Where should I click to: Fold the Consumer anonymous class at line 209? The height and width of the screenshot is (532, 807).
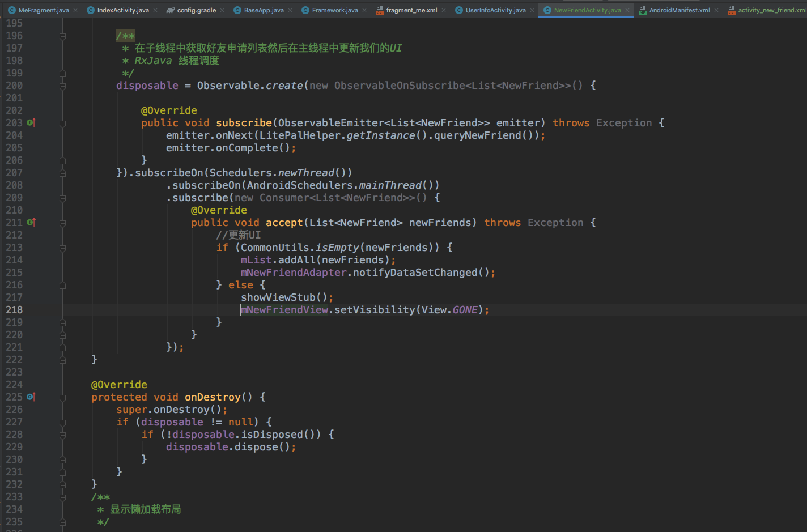point(62,198)
